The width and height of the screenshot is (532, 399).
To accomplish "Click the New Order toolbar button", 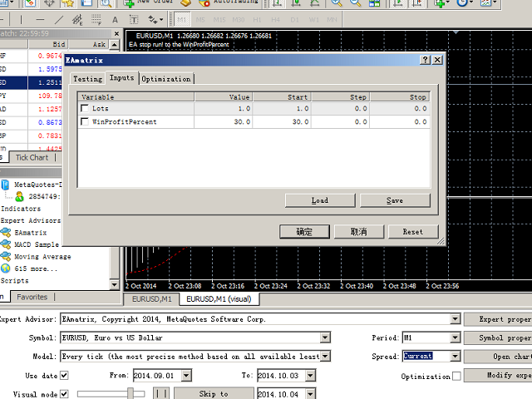I will tap(148, 2).
